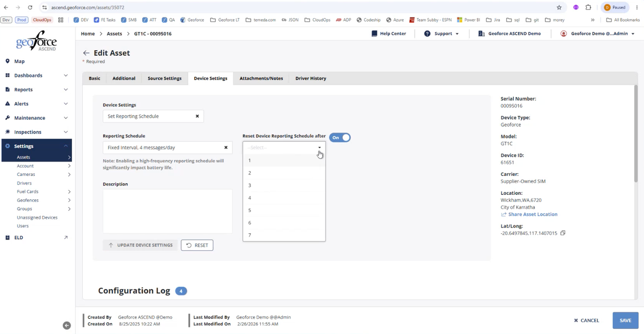The height and width of the screenshot is (334, 644).
Task: Switch to the Basic tab
Action: tap(95, 78)
